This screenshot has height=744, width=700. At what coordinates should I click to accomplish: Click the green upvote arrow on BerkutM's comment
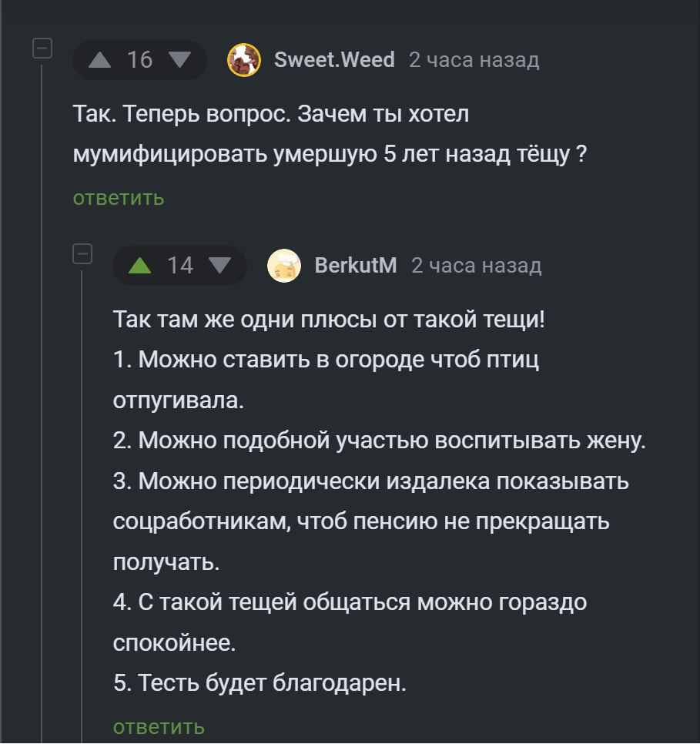[140, 266]
